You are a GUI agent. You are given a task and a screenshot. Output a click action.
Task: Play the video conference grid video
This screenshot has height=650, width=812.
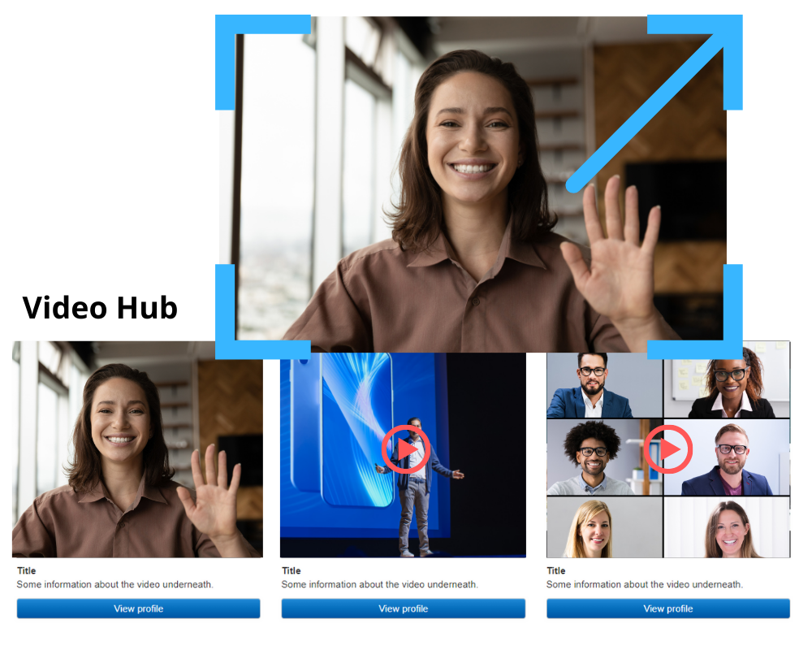tap(668, 448)
